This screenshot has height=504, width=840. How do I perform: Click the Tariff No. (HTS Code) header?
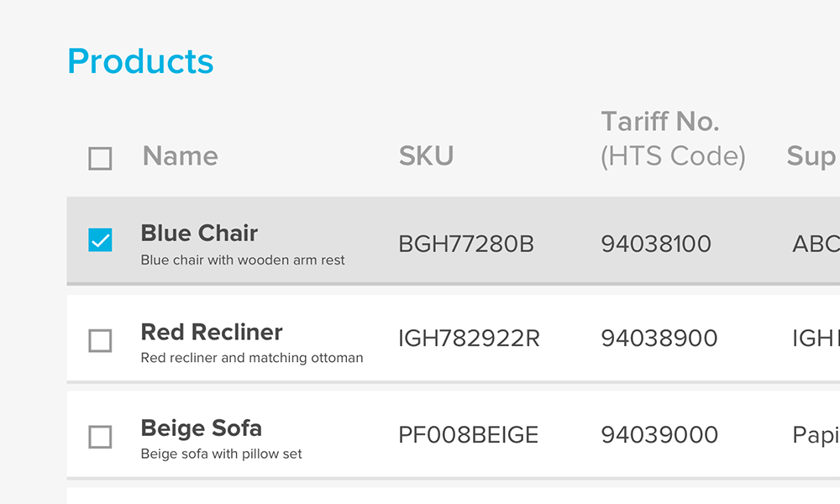tap(673, 139)
